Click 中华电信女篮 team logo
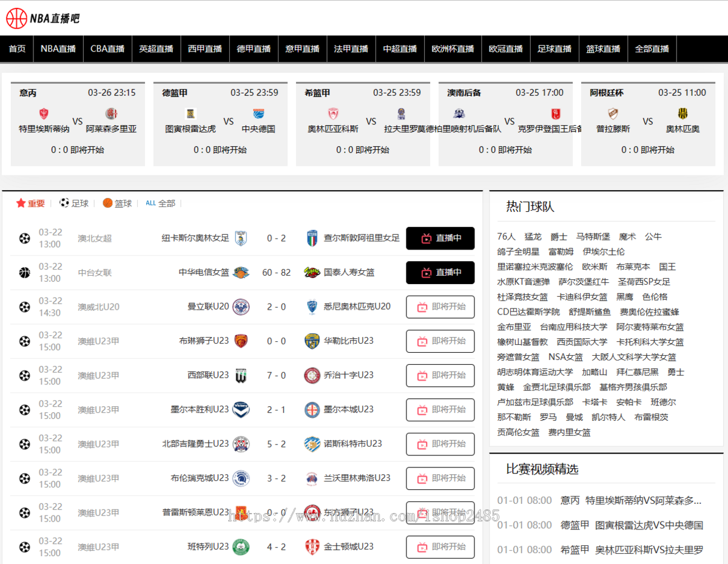This screenshot has width=728, height=564. [241, 273]
